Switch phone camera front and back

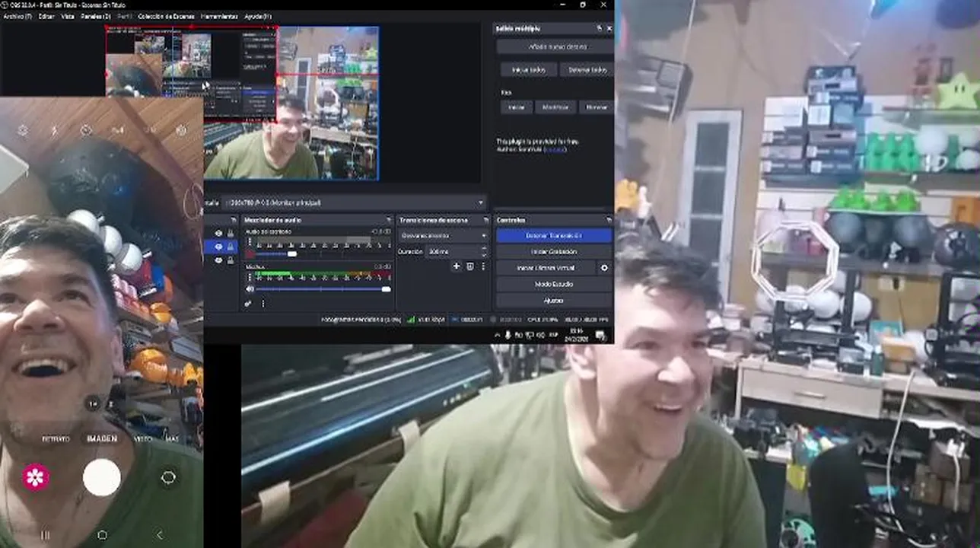tap(168, 477)
